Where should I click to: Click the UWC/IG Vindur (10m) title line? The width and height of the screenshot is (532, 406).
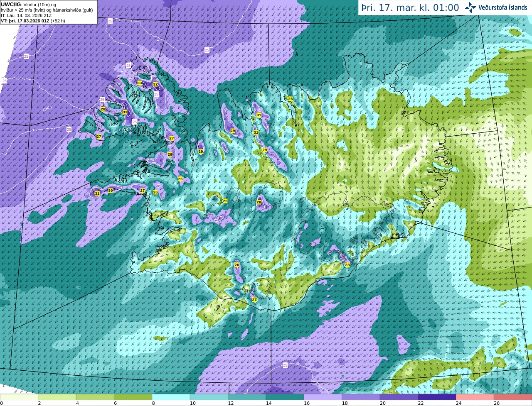tap(28, 5)
